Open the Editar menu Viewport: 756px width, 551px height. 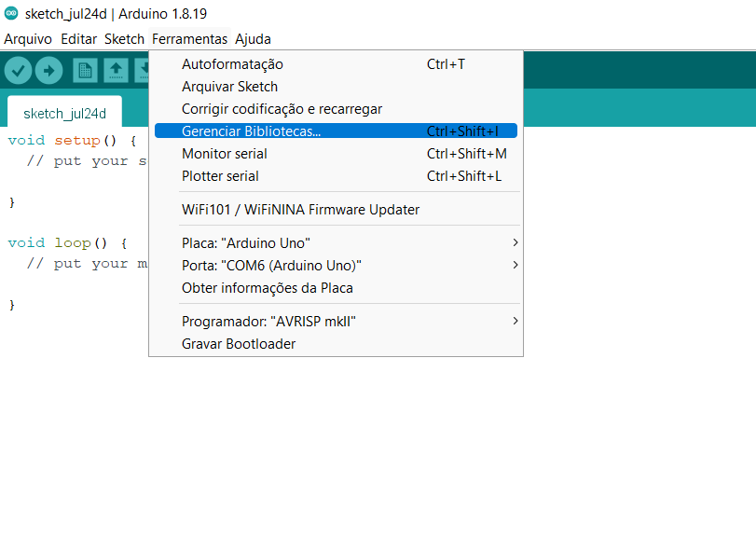(x=78, y=39)
